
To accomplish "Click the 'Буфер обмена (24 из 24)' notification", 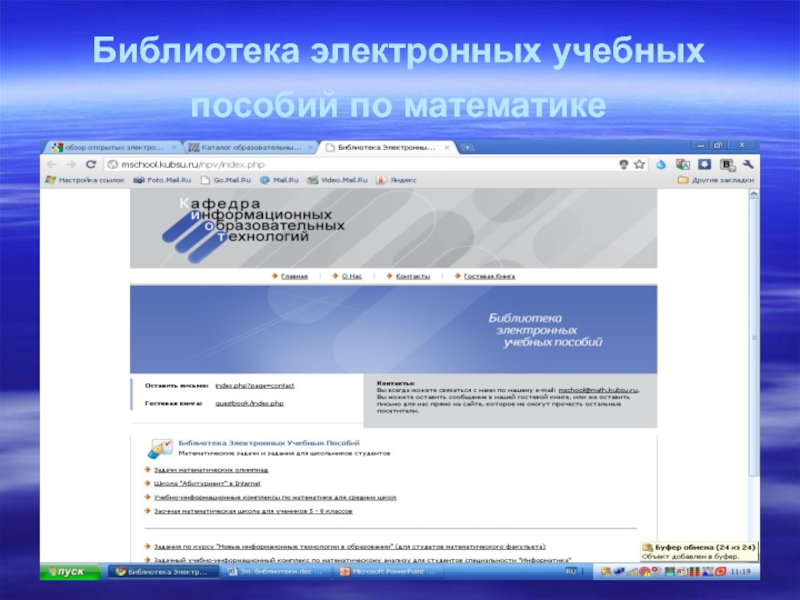I will point(698,551).
